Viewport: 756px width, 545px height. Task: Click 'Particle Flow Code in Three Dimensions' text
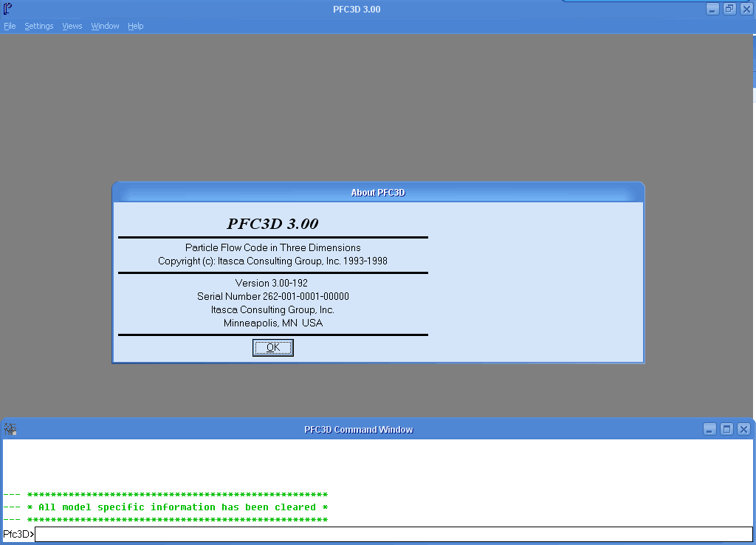coord(273,248)
